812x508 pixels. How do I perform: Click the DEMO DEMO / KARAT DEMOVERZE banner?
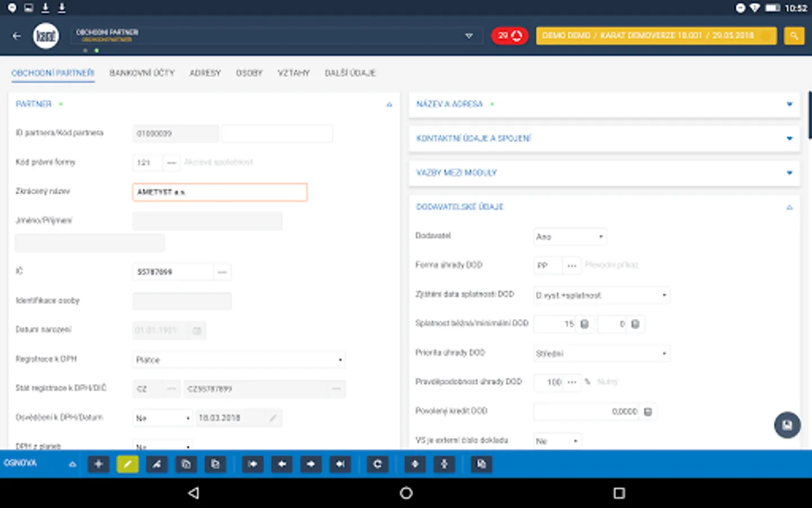(656, 36)
